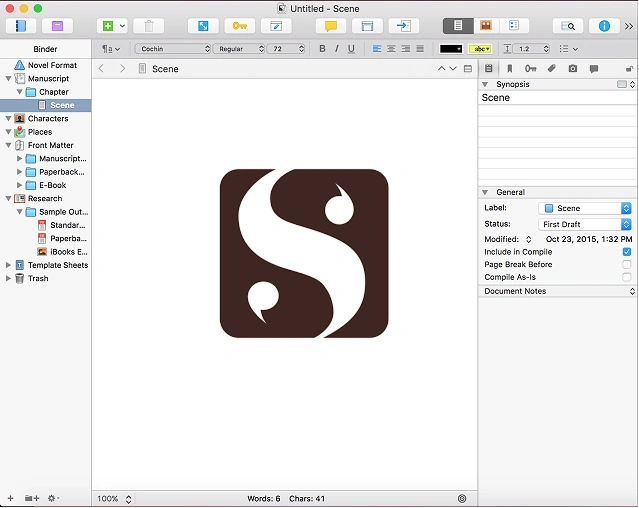639x508 pixels.
Task: Show more toolbar items chevron
Action: tap(629, 26)
